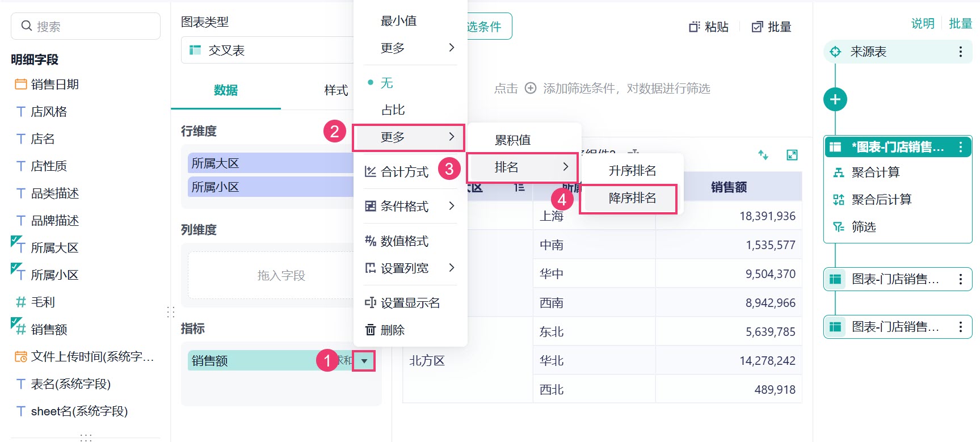This screenshot has height=442, width=980.
Task: Switch to the 样式 tab
Action: pos(336,90)
